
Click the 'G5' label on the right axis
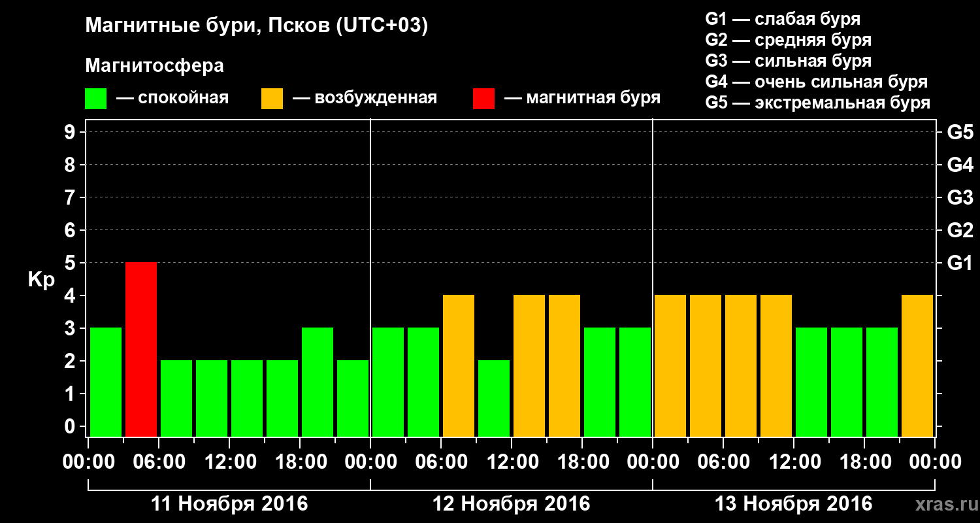[960, 132]
